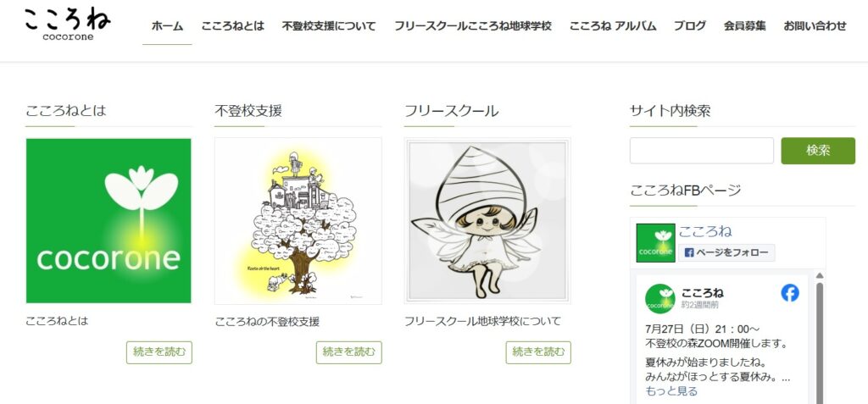Open the ブログ menu item
This screenshot has height=404, width=868.
[x=690, y=26]
